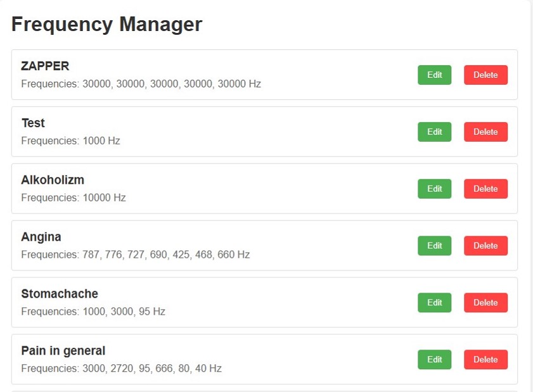The width and height of the screenshot is (533, 392).
Task: Edit the Pain in general entry
Action: (434, 360)
